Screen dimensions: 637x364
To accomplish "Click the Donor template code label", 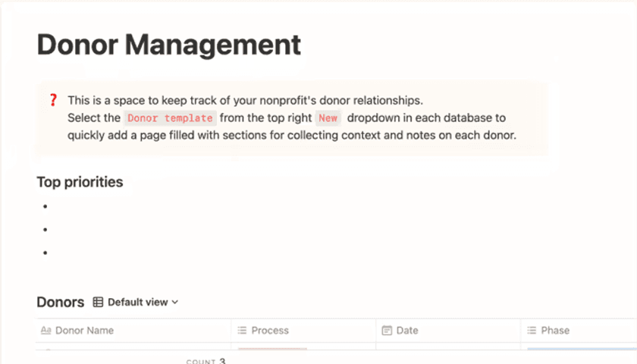I will 170,118.
